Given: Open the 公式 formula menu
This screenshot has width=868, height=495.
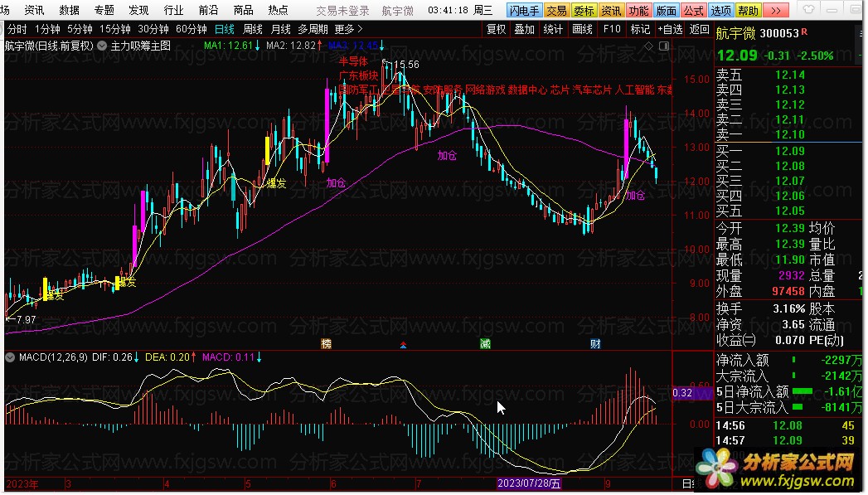Looking at the screenshot, I should pos(693,11).
